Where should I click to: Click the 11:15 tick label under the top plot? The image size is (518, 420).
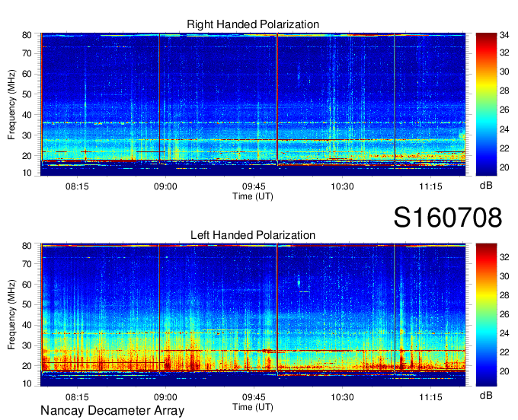(431, 186)
